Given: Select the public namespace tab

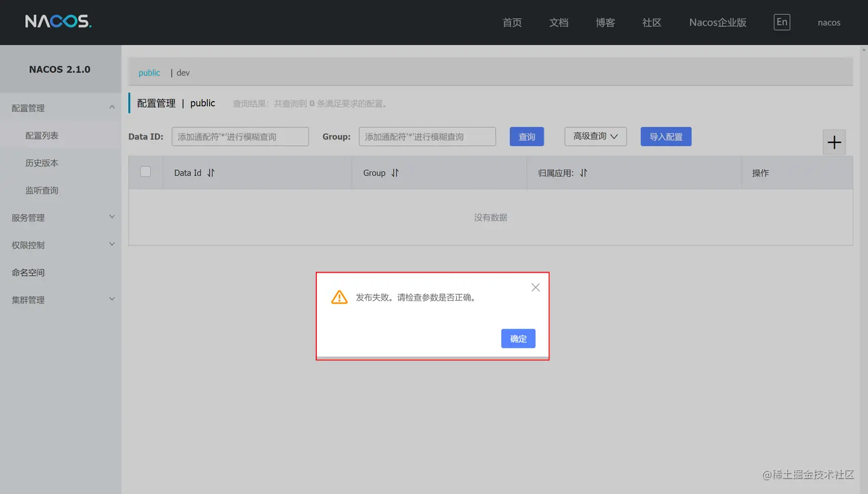Looking at the screenshot, I should click(149, 73).
